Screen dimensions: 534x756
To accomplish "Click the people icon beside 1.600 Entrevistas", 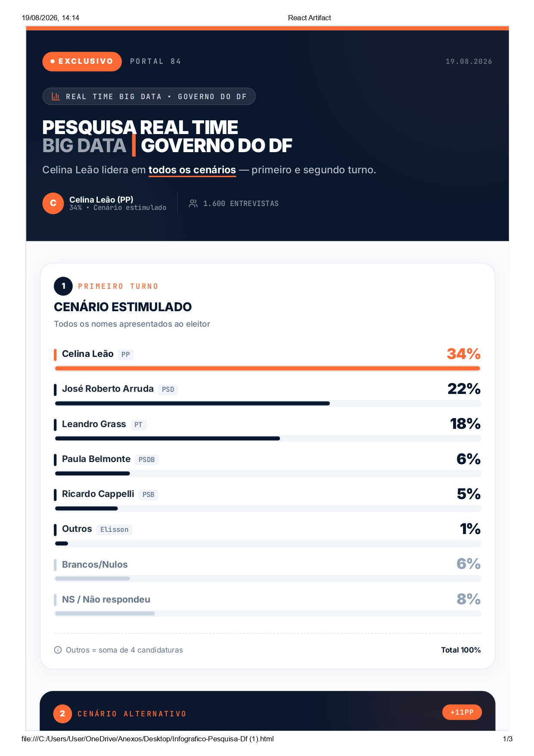I will 193,203.
